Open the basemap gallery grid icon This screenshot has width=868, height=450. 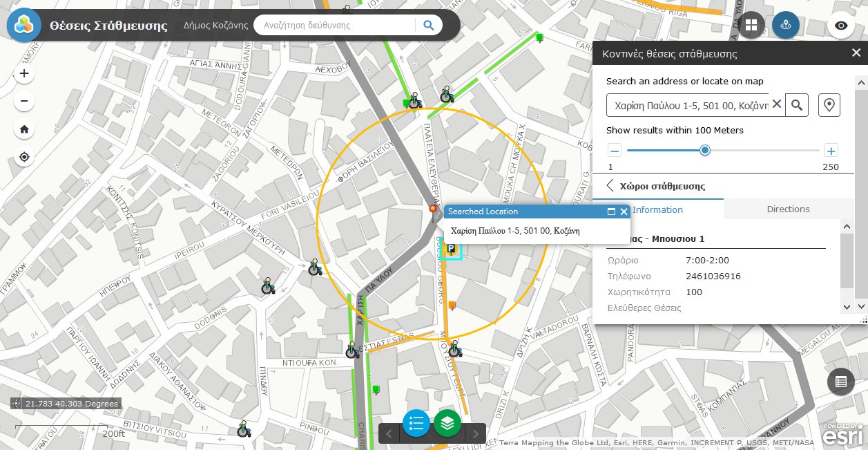pos(751,26)
